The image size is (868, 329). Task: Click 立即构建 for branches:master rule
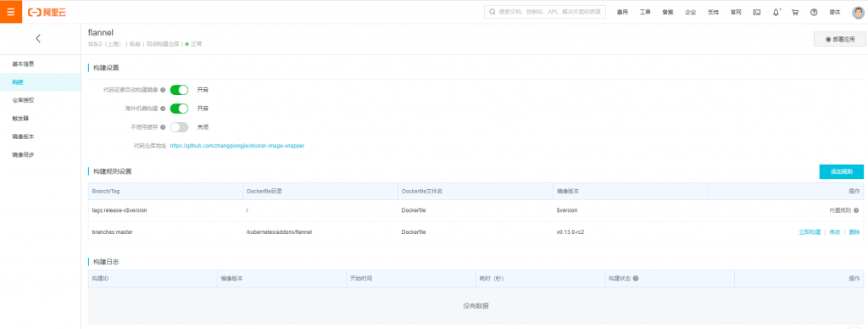pyautogui.click(x=810, y=232)
